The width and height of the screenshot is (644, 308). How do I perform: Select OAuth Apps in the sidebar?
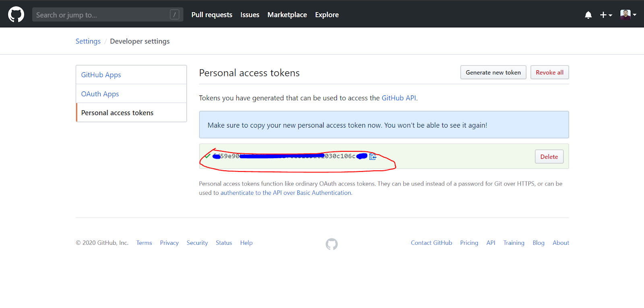click(131, 93)
